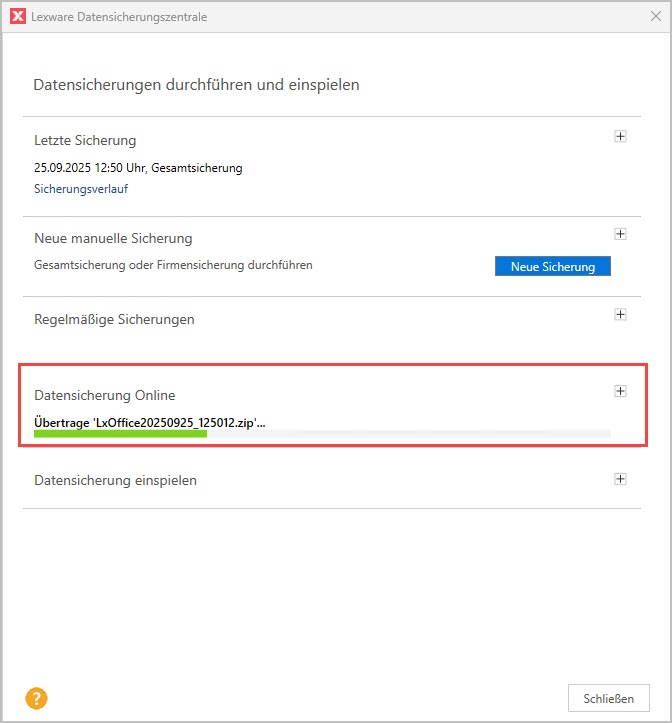Open the Sicherungsverlauf link
Screen dimensions: 672x723
coord(81,188)
